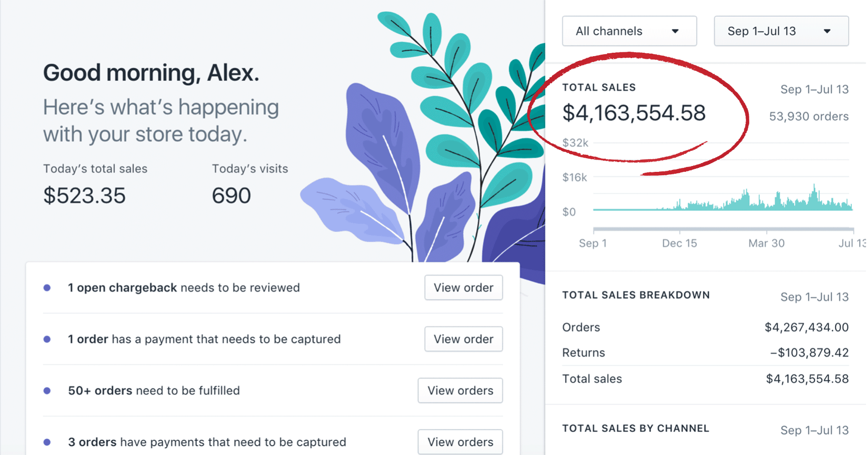Click the Orders row in sales breakdown
Image resolution: width=868 pixels, height=455 pixels.
705,327
